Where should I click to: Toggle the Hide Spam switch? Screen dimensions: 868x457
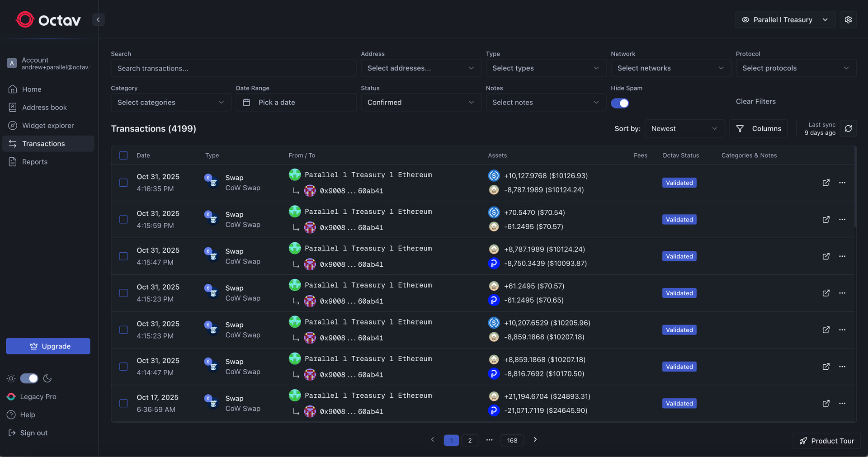tap(620, 103)
